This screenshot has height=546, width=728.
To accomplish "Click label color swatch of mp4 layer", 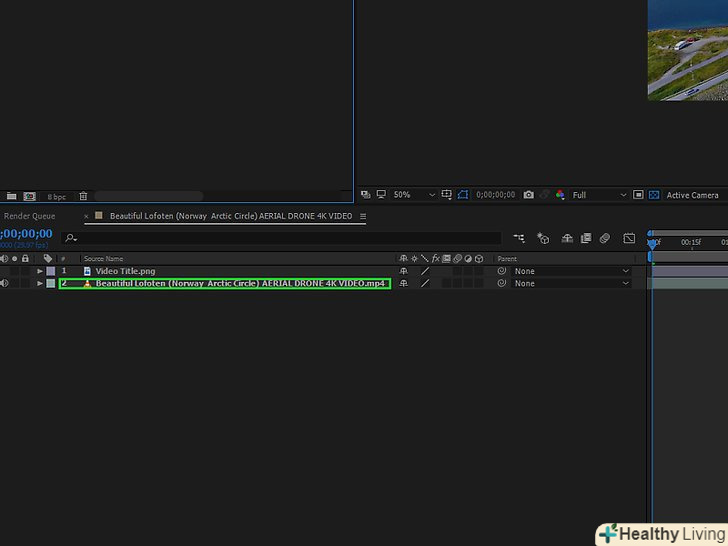I will pyautogui.click(x=51, y=283).
